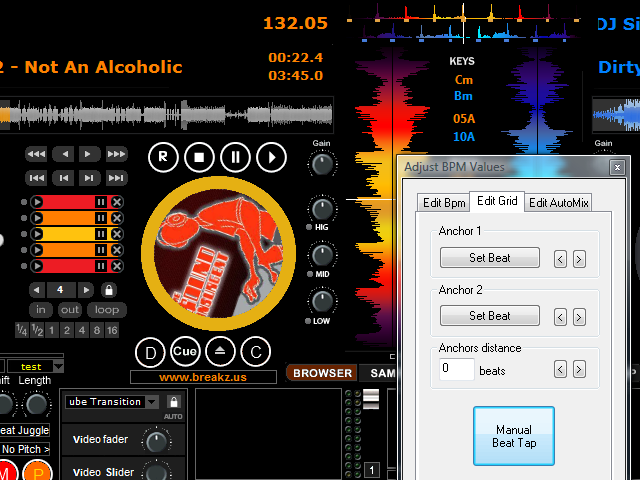The image size is (640, 480).
Task: Close the Adjust BPM Values dialog
Action: (617, 167)
